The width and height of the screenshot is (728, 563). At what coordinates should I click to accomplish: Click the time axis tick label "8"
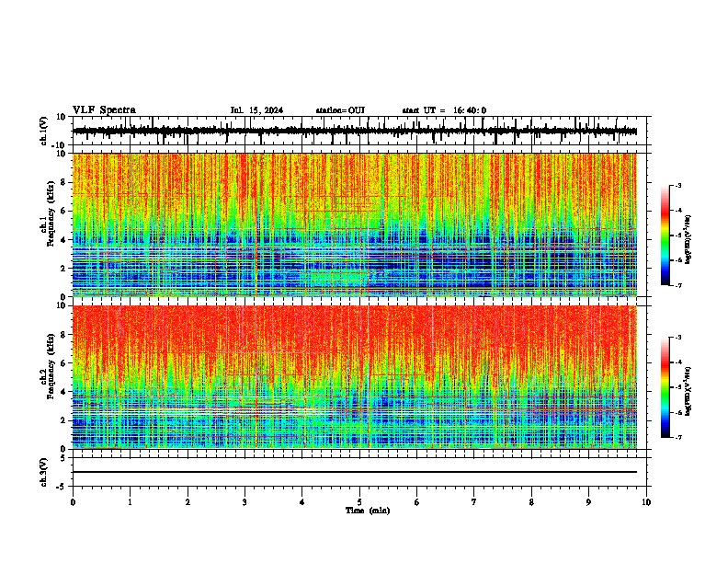(x=531, y=502)
